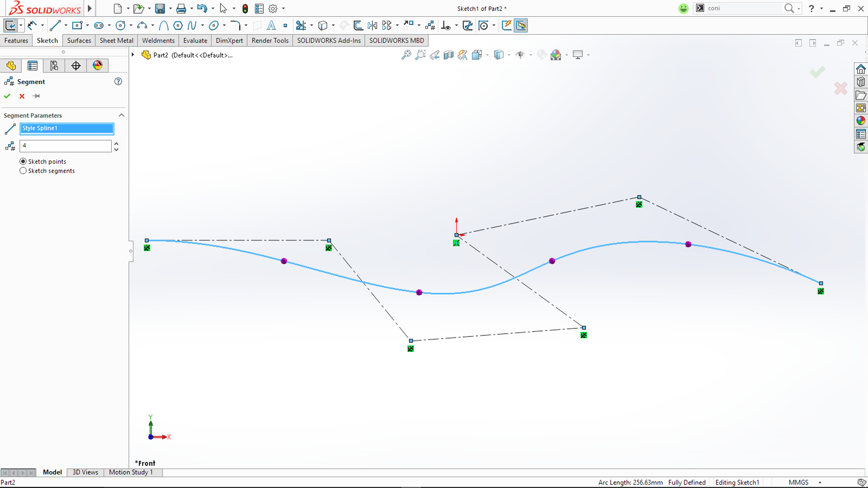The height and width of the screenshot is (488, 868).
Task: Select the Sketch segments radio button
Action: click(23, 171)
